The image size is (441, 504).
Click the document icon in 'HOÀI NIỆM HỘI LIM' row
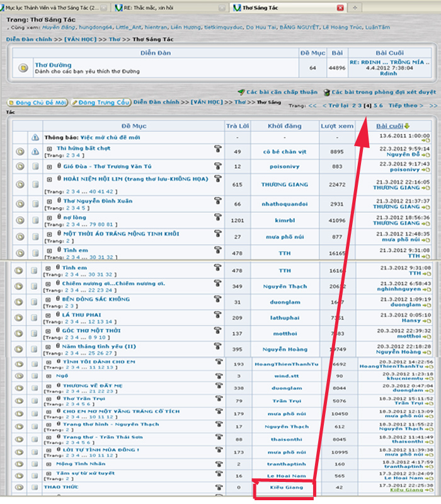[35, 184]
